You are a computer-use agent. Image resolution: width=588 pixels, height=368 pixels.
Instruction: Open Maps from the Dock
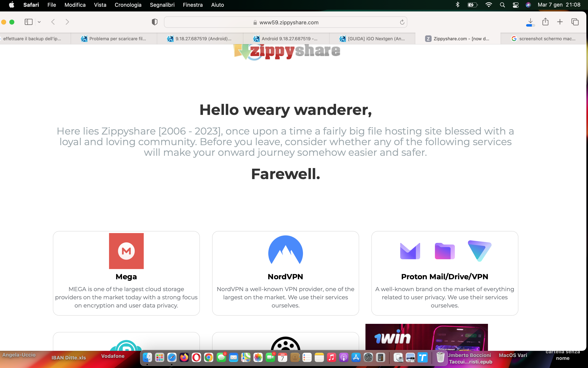[x=246, y=358]
